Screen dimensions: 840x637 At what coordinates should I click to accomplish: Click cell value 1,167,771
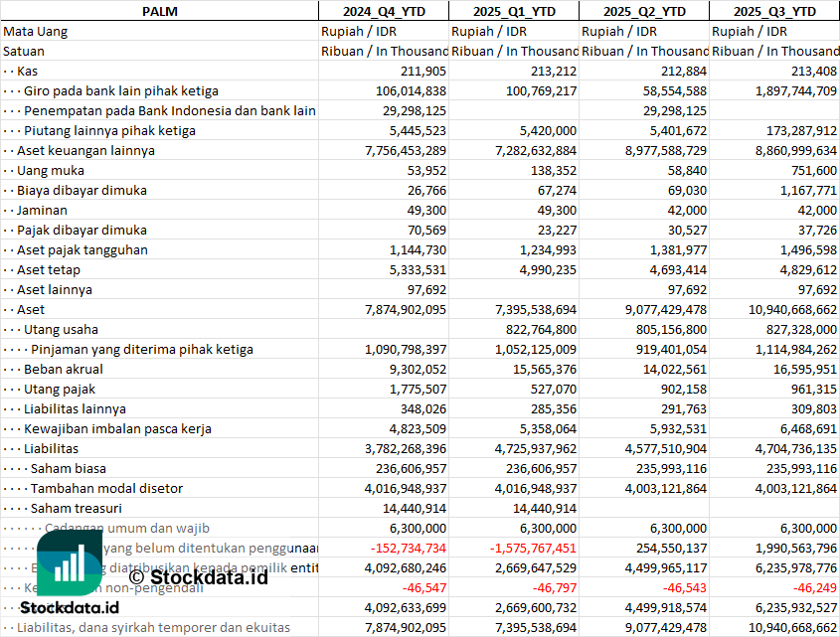tap(808, 190)
